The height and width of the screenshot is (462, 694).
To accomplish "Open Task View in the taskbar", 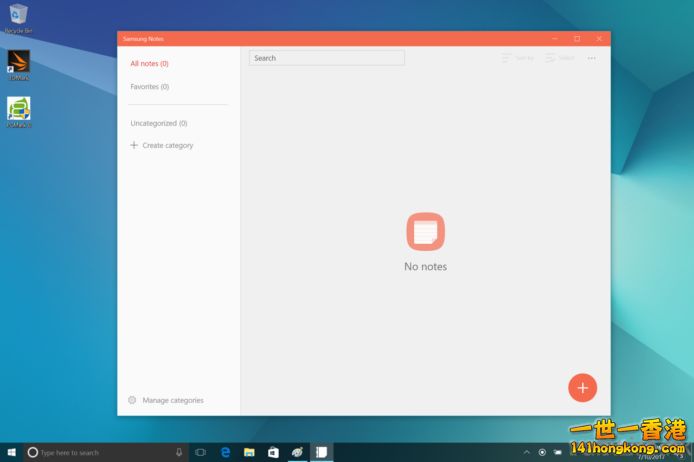I will tap(200, 452).
